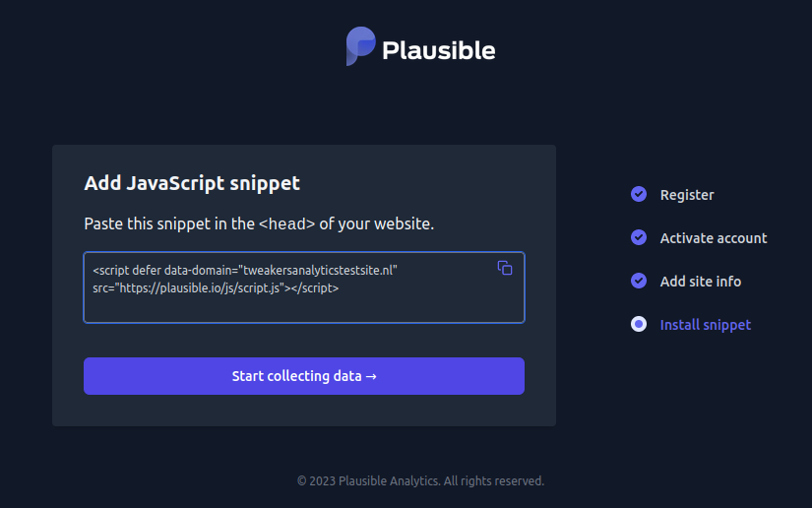Click the Plausible Analytics copyright footer
Image resolution: width=812 pixels, height=508 pixels.
coord(420,481)
